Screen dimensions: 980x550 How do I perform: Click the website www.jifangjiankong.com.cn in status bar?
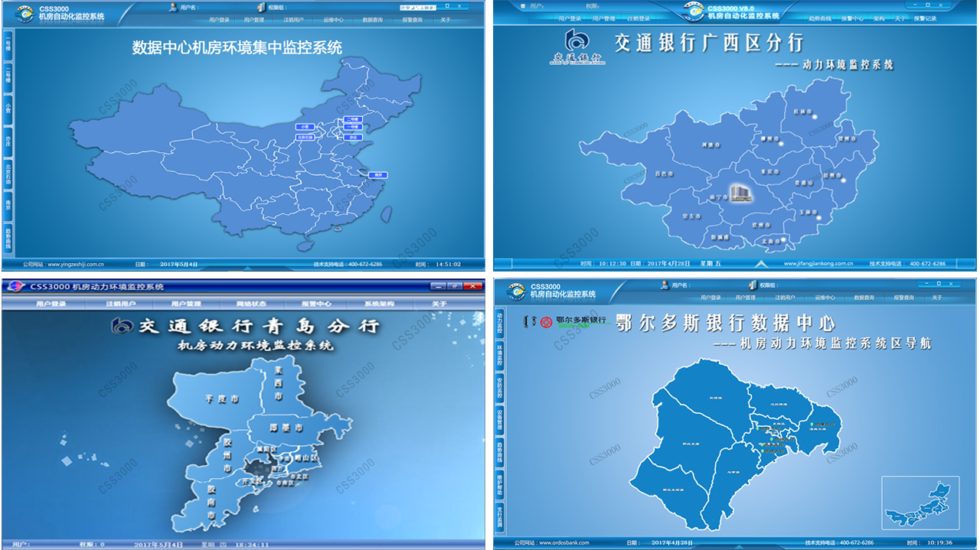[x=818, y=264]
